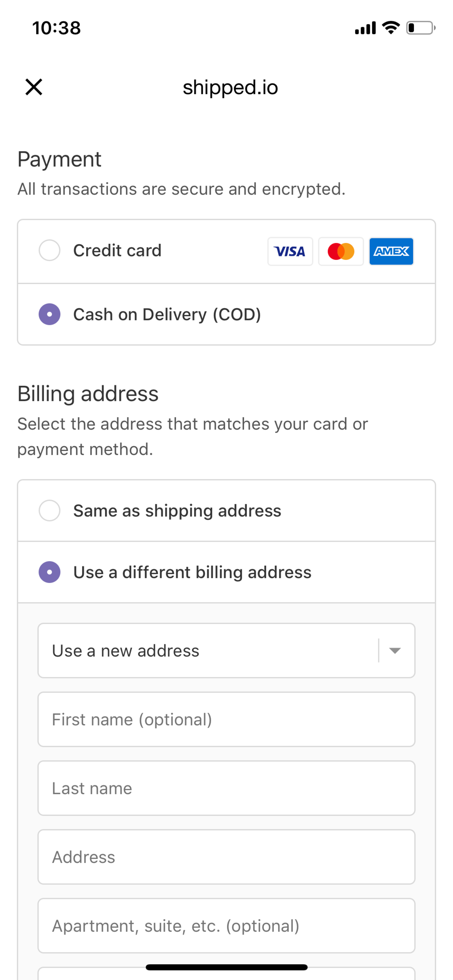Click the Visa card logo
The width and height of the screenshot is (453, 980).
(x=290, y=251)
